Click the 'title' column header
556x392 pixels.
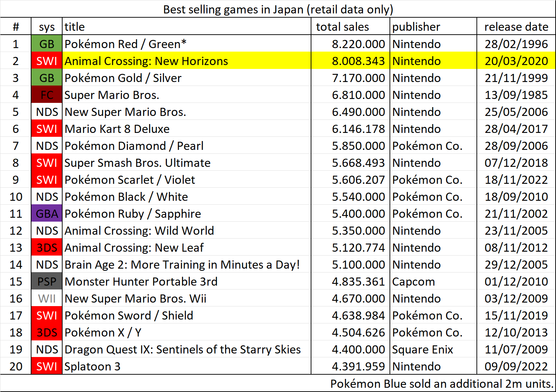point(75,27)
